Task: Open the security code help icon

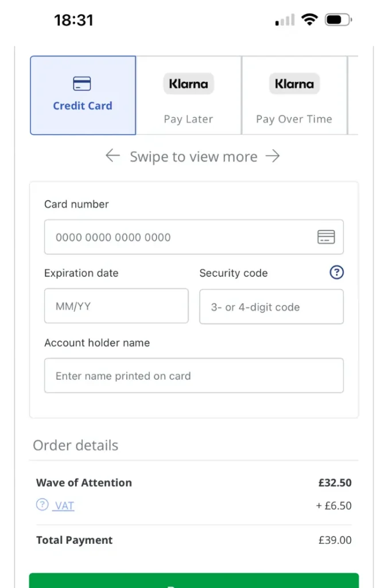Action: coord(337,273)
